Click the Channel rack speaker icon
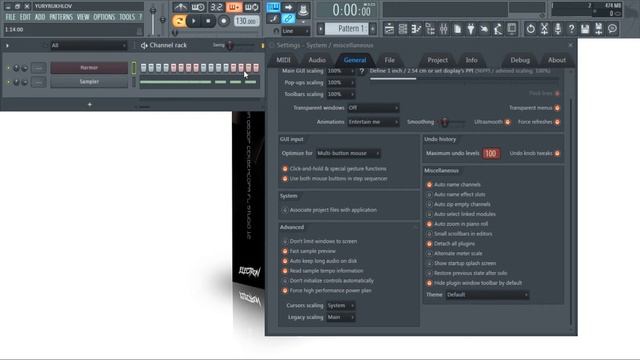This screenshot has width=640, height=360. pyautogui.click(x=144, y=46)
